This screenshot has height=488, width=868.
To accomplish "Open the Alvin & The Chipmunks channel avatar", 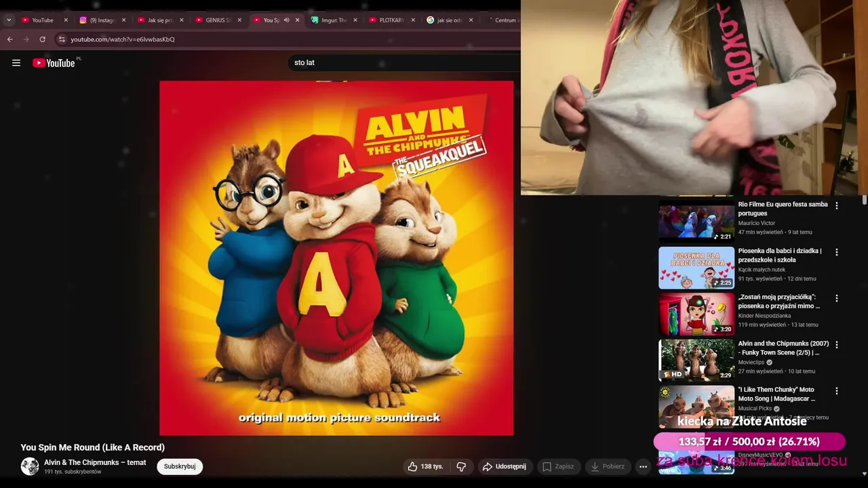I will point(30,466).
